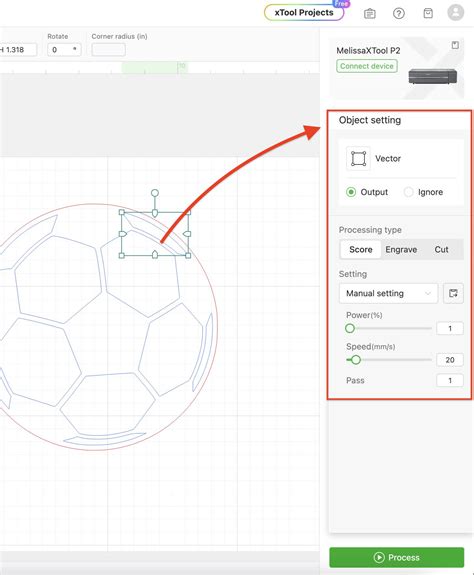This screenshot has height=575, width=474.
Task: Switch processing type to Cut
Action: tap(441, 249)
